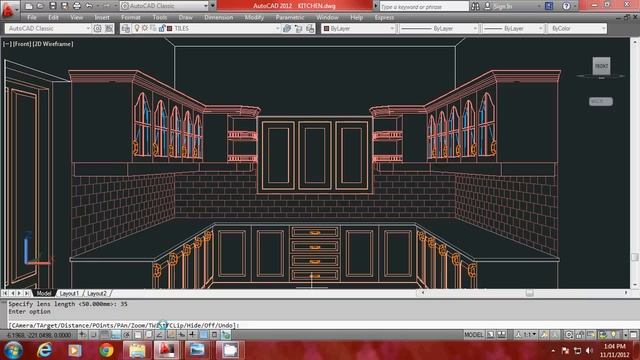The width and height of the screenshot is (640, 360).
Task: Toggle the layer freeze sun icon for TILES
Action: 144,28
